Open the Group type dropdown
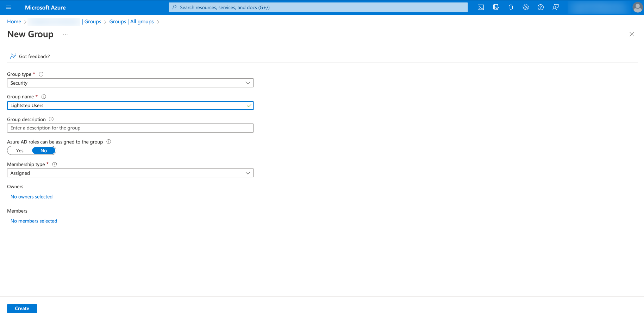Image resolution: width=644 pixels, height=318 pixels. click(x=130, y=83)
